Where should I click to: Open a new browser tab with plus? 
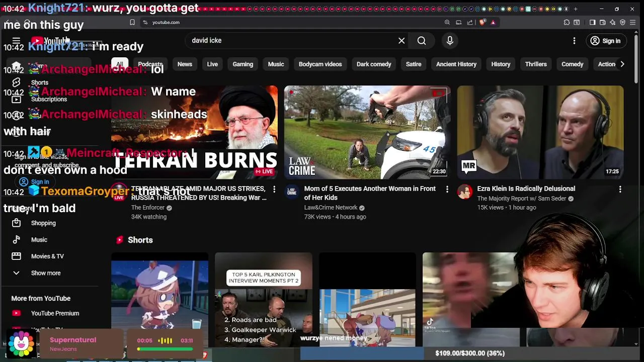point(576,9)
